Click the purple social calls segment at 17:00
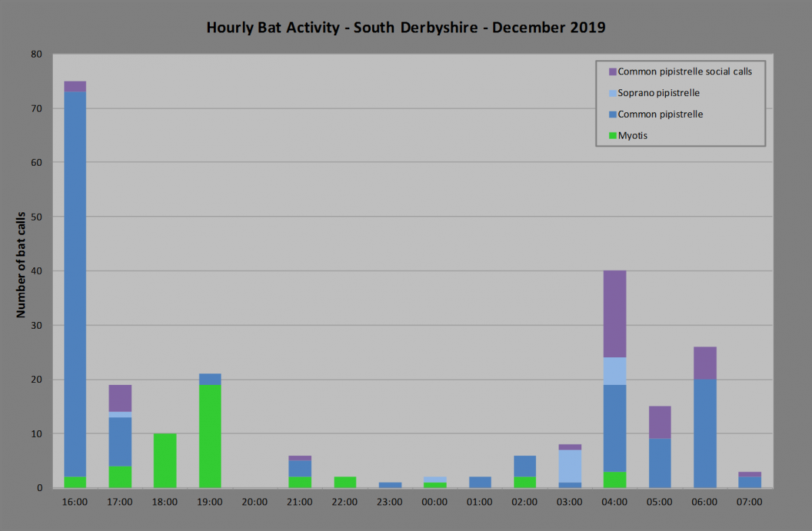The height and width of the screenshot is (531, 812). point(120,398)
